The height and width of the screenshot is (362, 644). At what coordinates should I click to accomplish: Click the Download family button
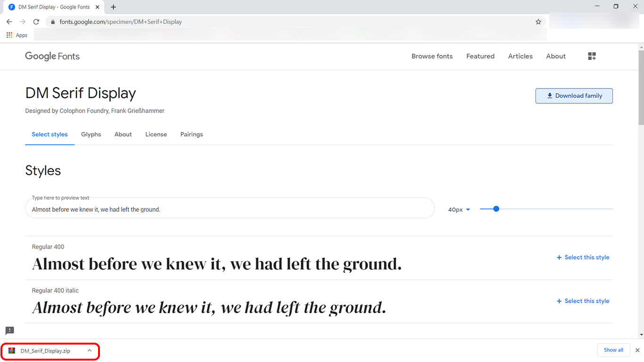[x=574, y=96]
